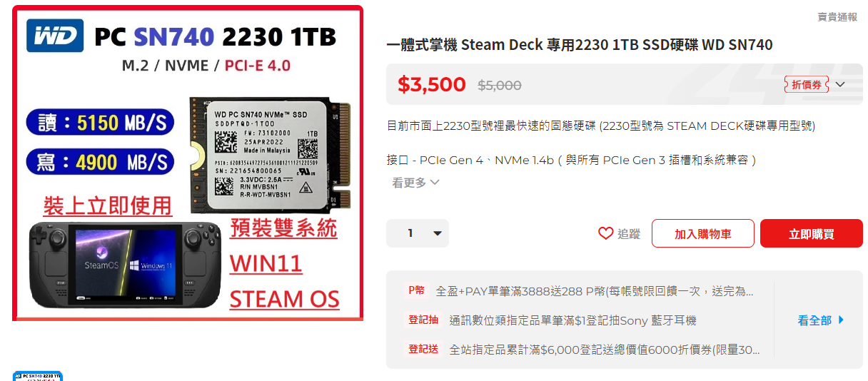The width and height of the screenshot is (868, 381).
Task: Click the arrow icon beside 看全部
Action: (841, 320)
